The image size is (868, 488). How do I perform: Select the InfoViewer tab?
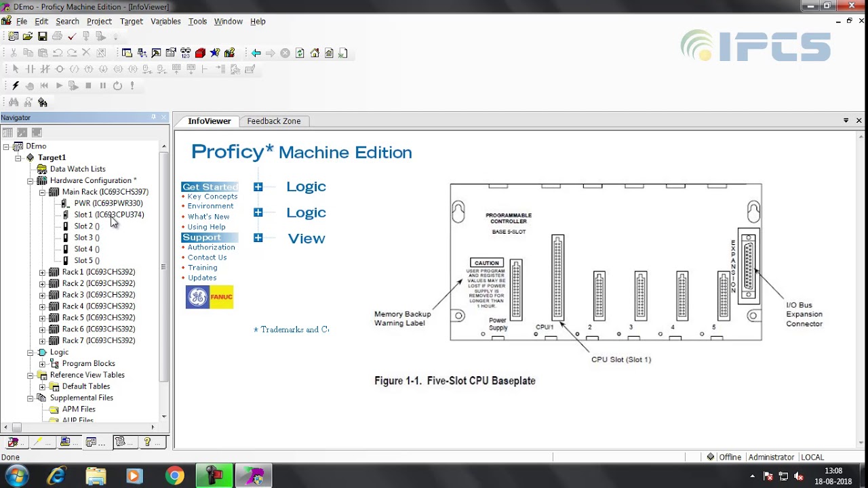(x=209, y=121)
